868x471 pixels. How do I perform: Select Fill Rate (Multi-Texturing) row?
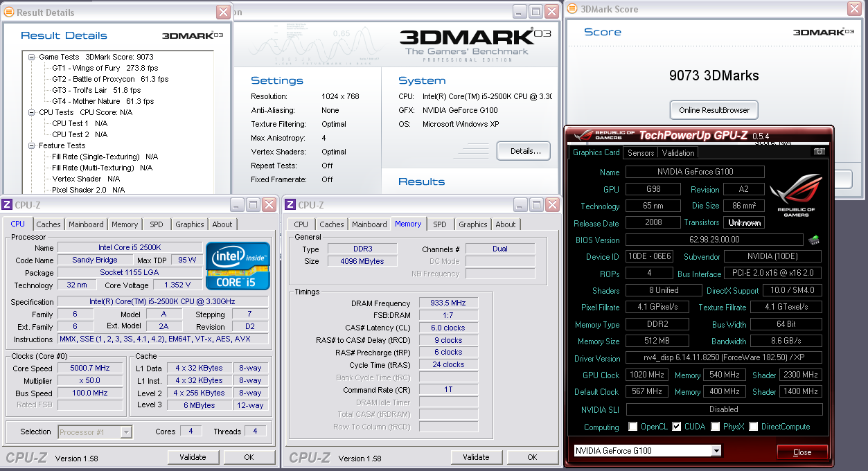(x=103, y=168)
